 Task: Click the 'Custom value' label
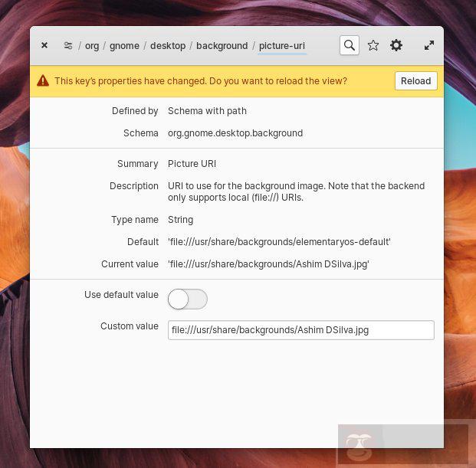130,326
